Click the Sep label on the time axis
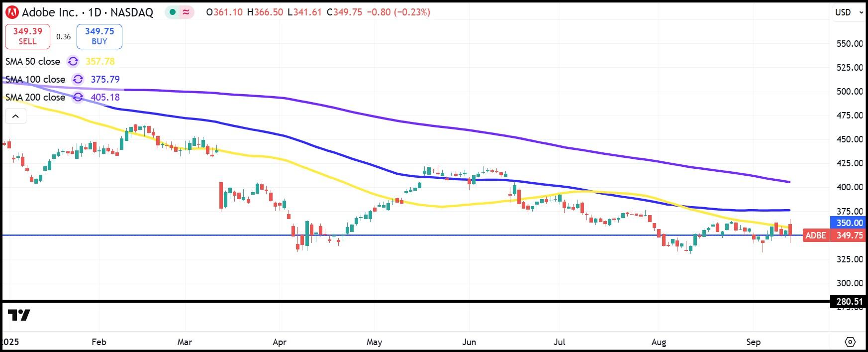The height and width of the screenshot is (352, 868). point(753,342)
